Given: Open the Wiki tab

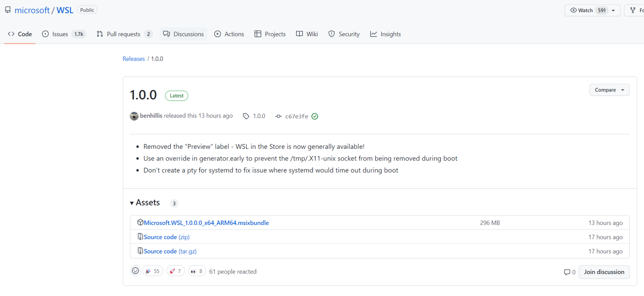Looking at the screenshot, I should tap(307, 34).
